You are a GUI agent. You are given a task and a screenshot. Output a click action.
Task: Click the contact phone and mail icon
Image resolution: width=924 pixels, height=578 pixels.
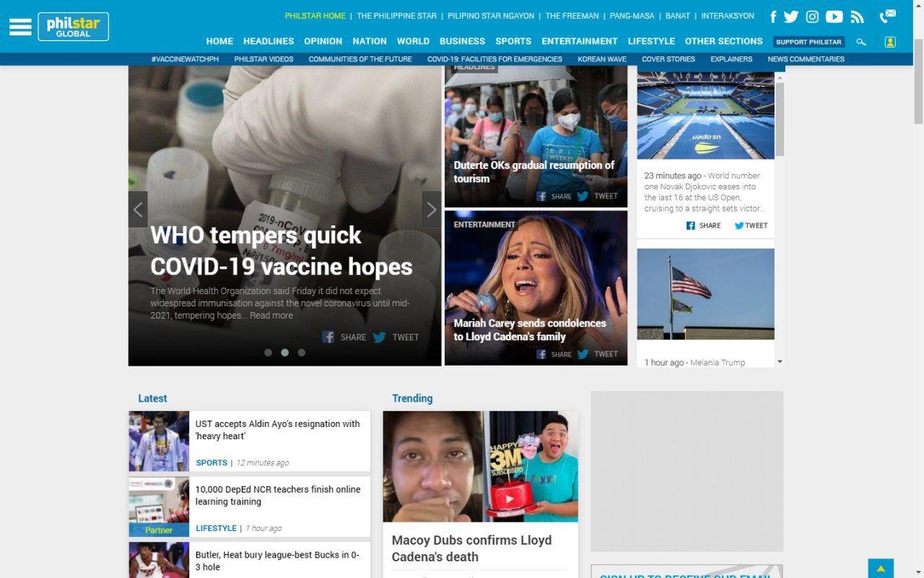[887, 16]
